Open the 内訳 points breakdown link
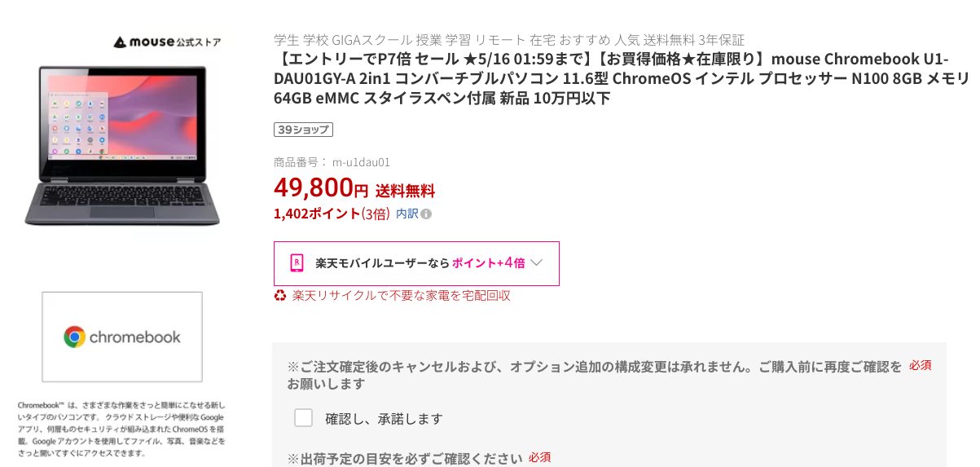 pyautogui.click(x=407, y=214)
